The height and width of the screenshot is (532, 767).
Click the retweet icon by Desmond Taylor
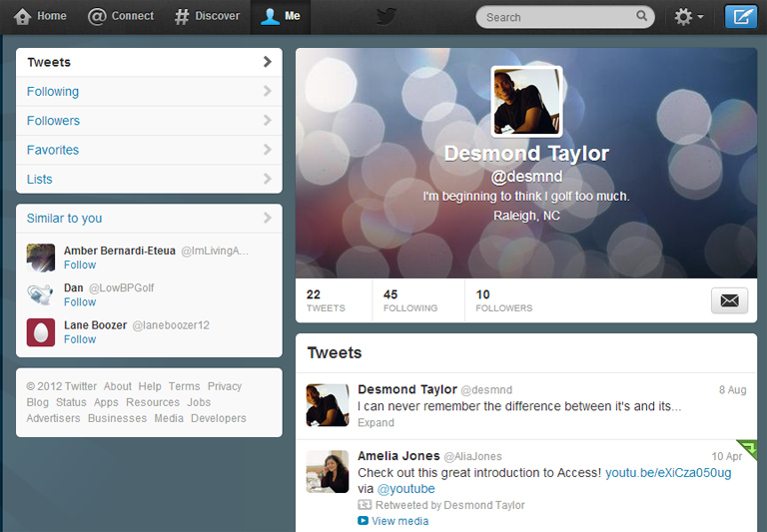365,505
